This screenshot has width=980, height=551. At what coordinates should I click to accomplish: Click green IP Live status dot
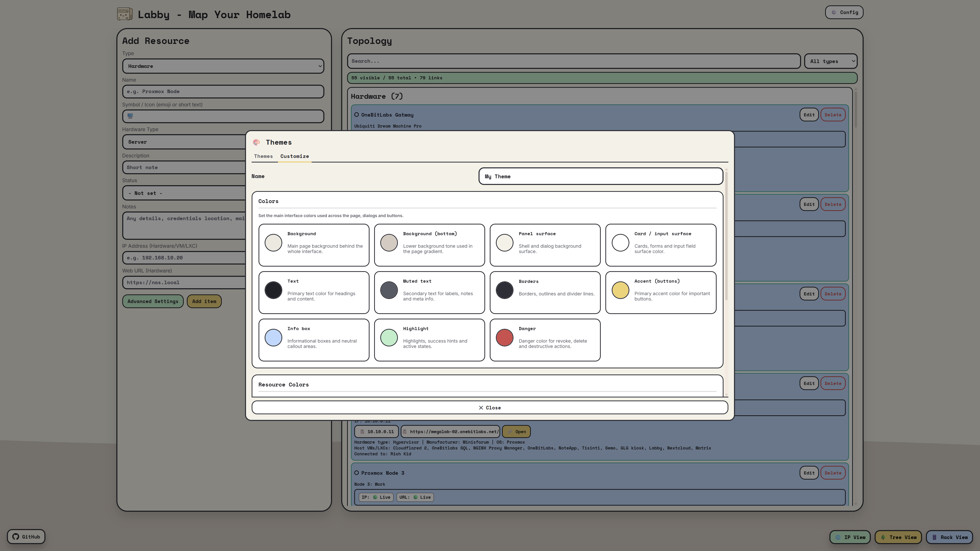(x=375, y=497)
